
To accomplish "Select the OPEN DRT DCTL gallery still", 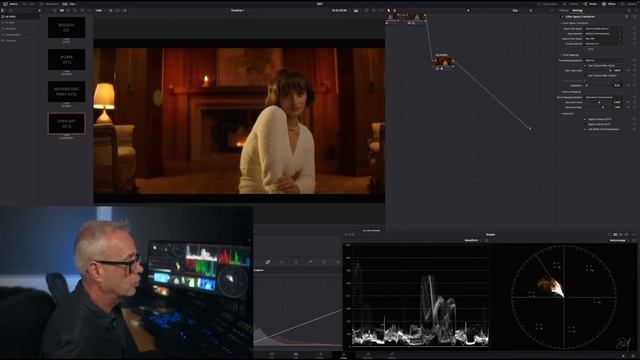I will [67, 123].
